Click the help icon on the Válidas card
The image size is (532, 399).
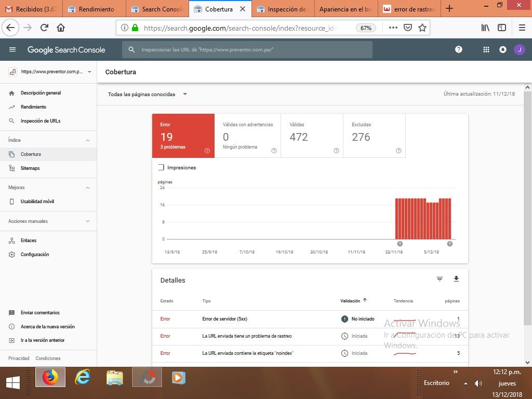336,151
